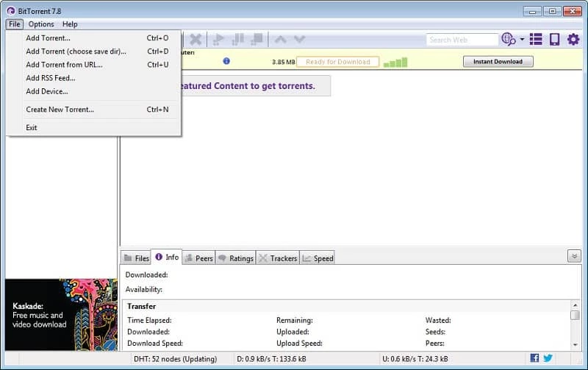Open the Facebook icon in status bar

534,358
